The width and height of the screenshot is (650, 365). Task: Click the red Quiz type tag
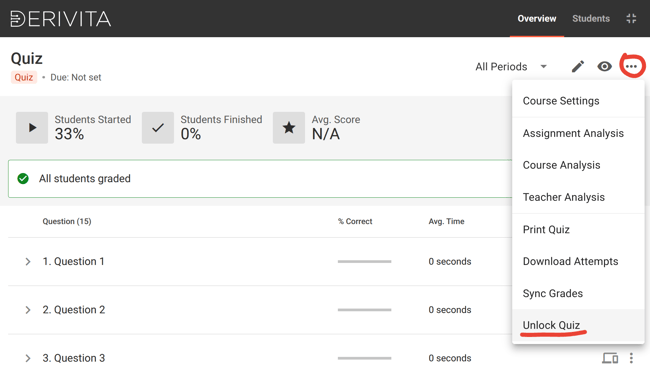(24, 78)
